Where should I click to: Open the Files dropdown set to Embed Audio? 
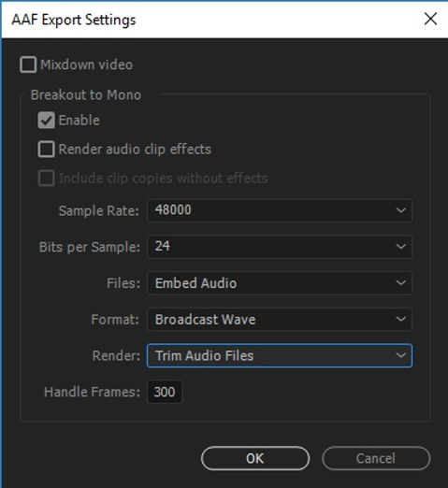click(280, 283)
